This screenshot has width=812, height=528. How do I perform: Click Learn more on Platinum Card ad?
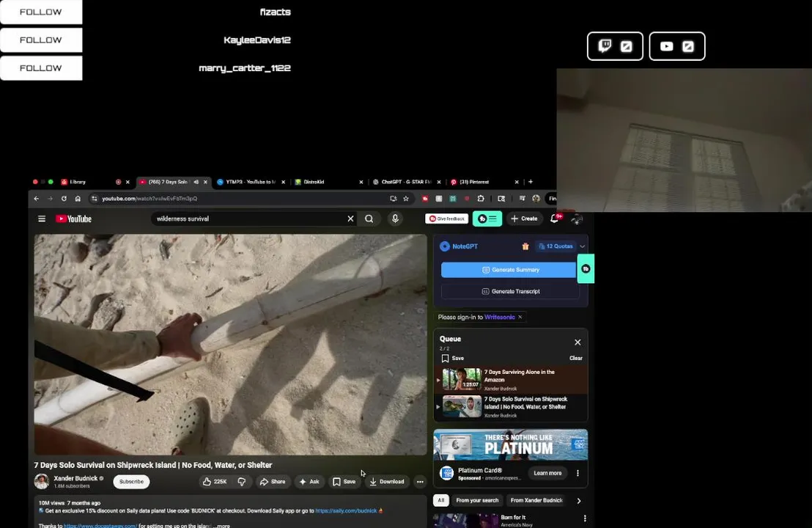tap(547, 473)
